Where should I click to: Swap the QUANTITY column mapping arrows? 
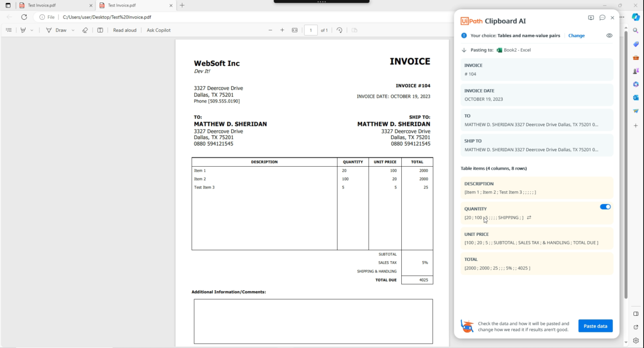point(529,217)
